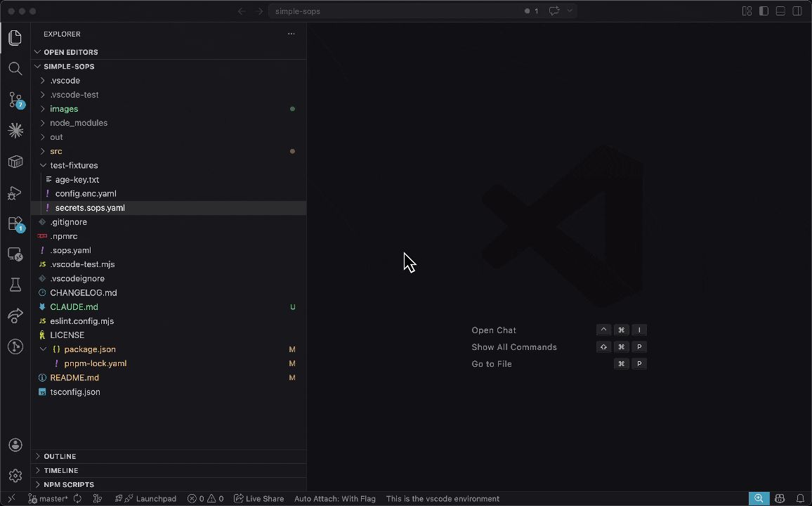Screen dimensions: 812x506
Task: Open the Run and Debug view
Action: [x=15, y=193]
